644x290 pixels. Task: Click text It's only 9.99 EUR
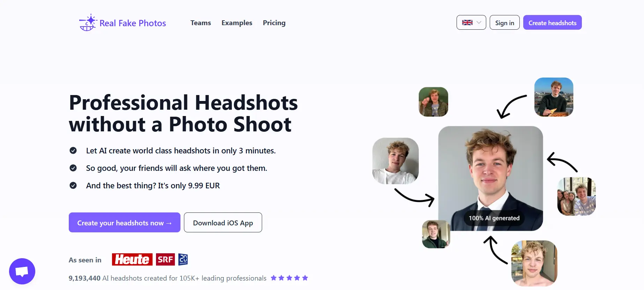point(189,186)
